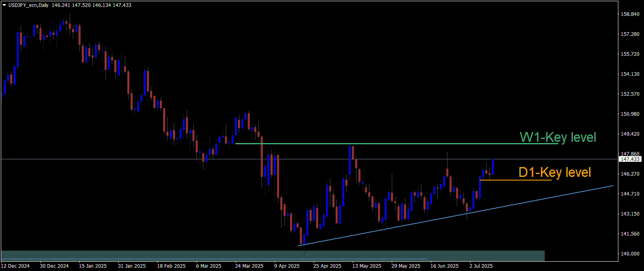Select the green W1 horizontal key line

397,143
